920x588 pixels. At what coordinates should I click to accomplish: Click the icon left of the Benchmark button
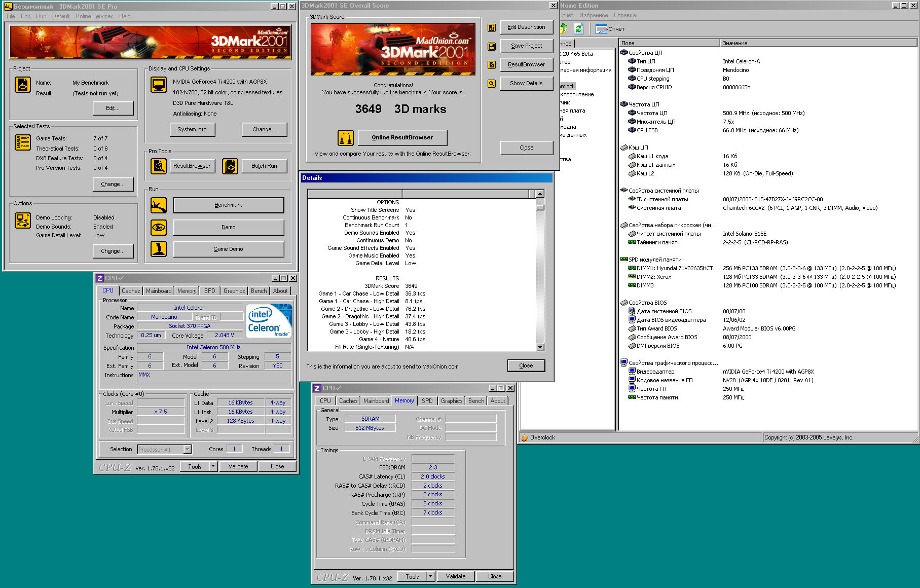159,205
